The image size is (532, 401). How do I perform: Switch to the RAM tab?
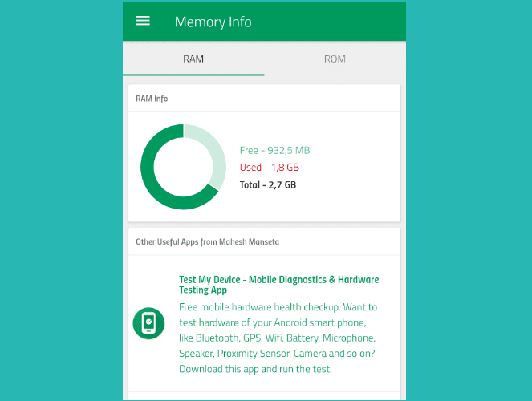193,59
